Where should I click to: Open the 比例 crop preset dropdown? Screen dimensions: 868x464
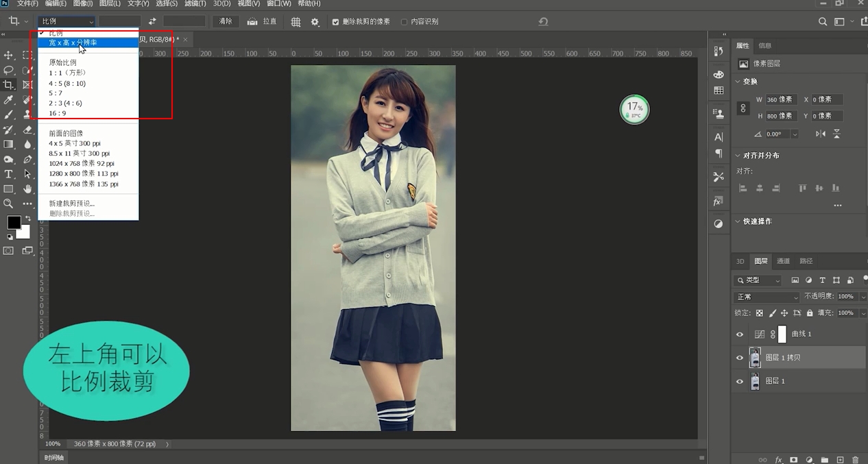coord(66,21)
